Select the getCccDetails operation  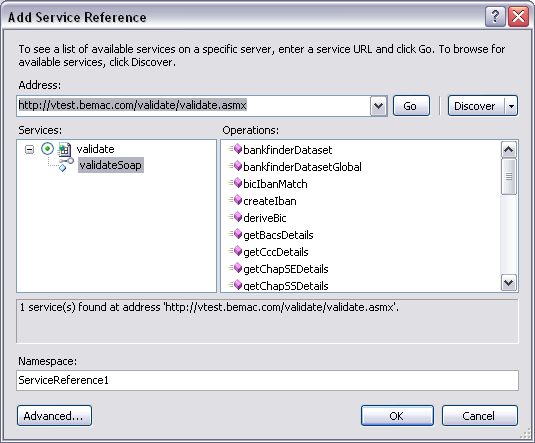click(276, 252)
